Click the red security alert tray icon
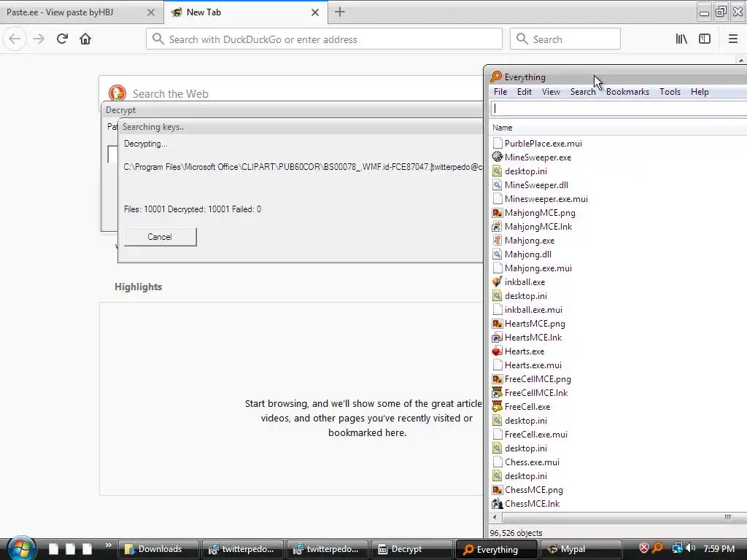The image size is (747, 560). click(x=643, y=548)
